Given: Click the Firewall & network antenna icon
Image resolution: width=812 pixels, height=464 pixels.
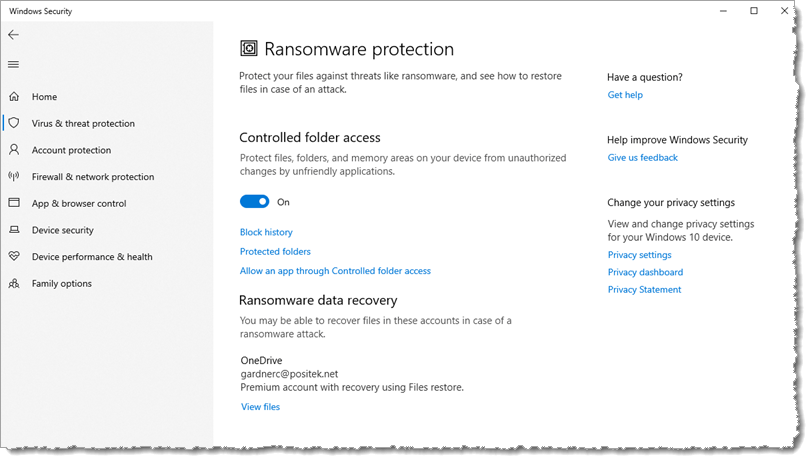Looking at the screenshot, I should pos(14,177).
